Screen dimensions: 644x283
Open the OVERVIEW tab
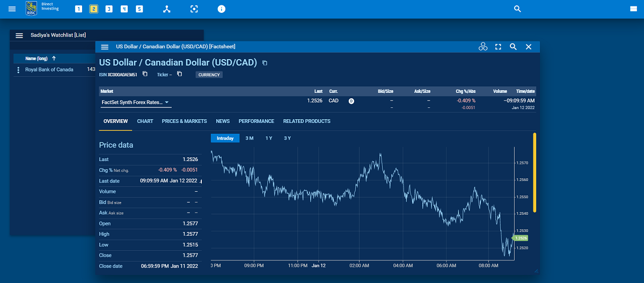coord(115,121)
